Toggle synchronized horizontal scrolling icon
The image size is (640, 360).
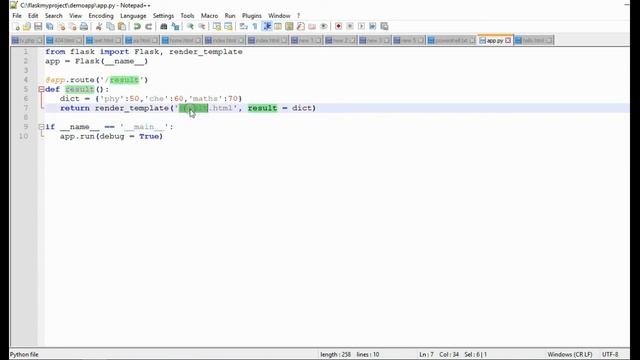(228, 27)
